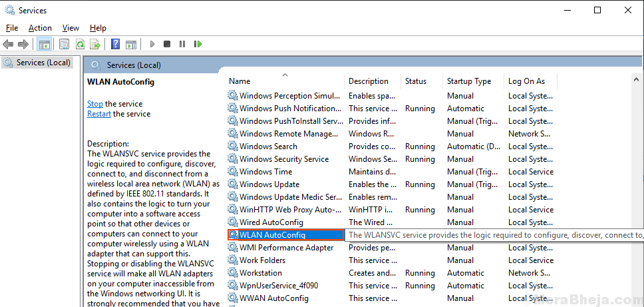Click 'Creates and...' description for Workstation
The image size is (644, 307).
tap(372, 273)
